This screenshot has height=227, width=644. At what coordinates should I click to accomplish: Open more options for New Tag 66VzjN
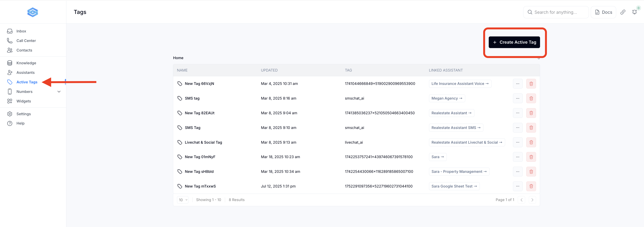518,84
